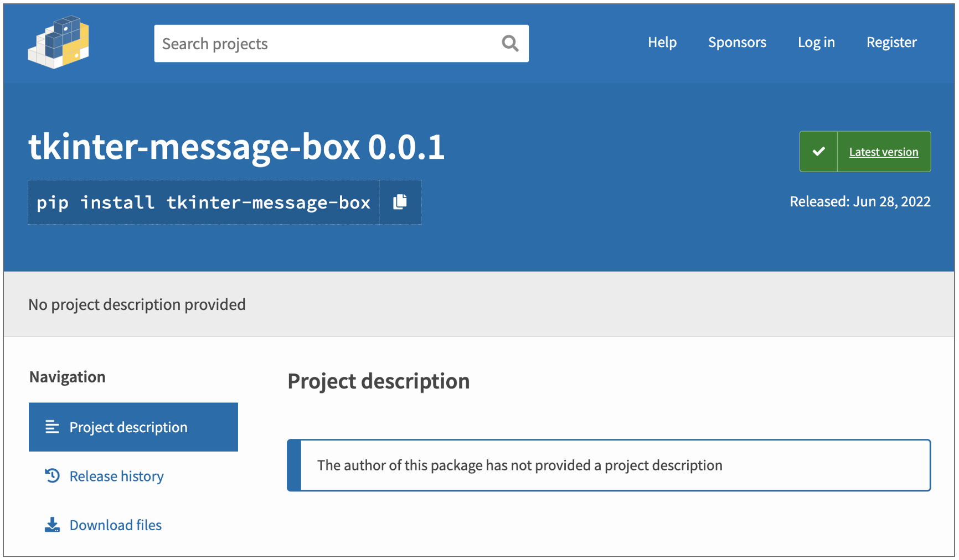Open the Register page
Viewport: 959px width, 560px height.
pyautogui.click(x=891, y=43)
